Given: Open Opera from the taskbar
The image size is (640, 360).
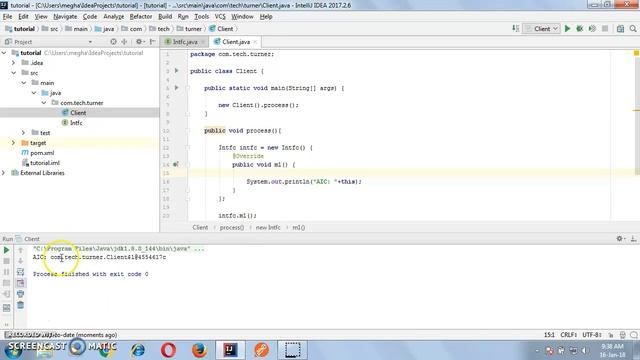Looking at the screenshot, I should 169,350.
